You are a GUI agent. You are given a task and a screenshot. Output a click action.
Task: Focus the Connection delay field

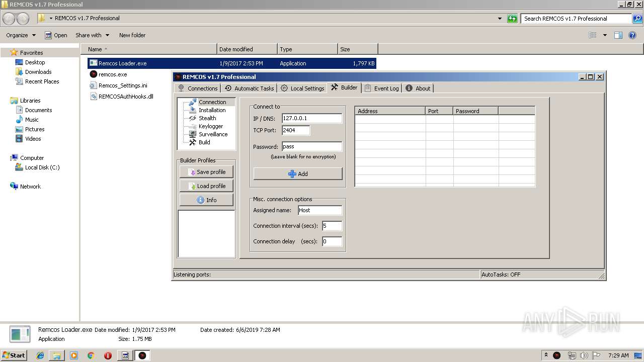point(332,241)
